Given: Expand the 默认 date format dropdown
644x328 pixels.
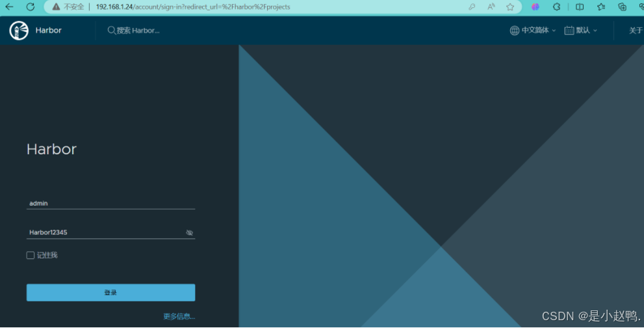Looking at the screenshot, I should point(586,30).
